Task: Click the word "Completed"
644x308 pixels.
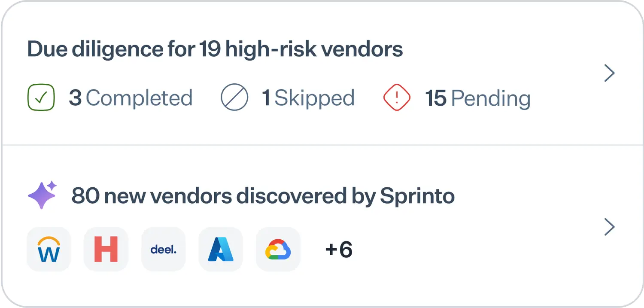Action: pyautogui.click(x=139, y=98)
